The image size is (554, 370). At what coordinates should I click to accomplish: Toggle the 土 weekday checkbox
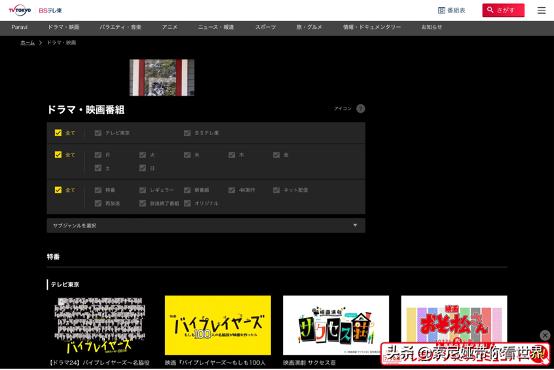pos(98,168)
